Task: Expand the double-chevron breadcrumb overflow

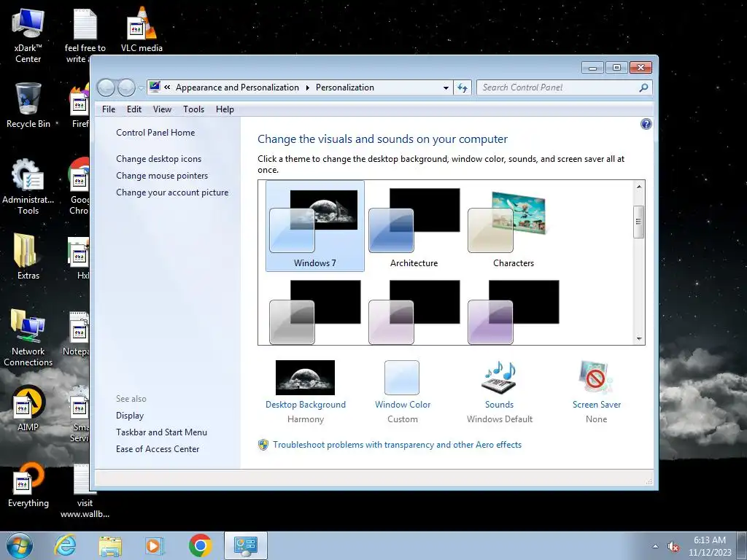Action: [167, 87]
